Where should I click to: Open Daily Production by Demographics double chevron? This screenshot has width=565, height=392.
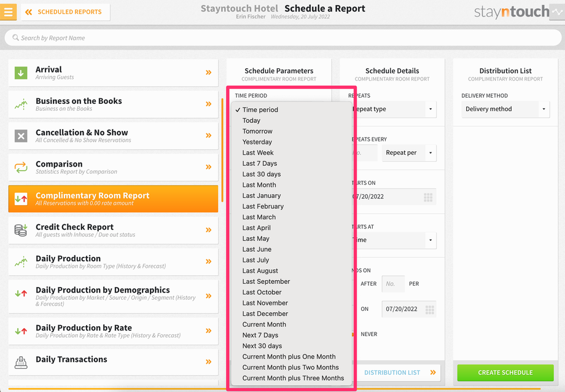[x=209, y=296]
